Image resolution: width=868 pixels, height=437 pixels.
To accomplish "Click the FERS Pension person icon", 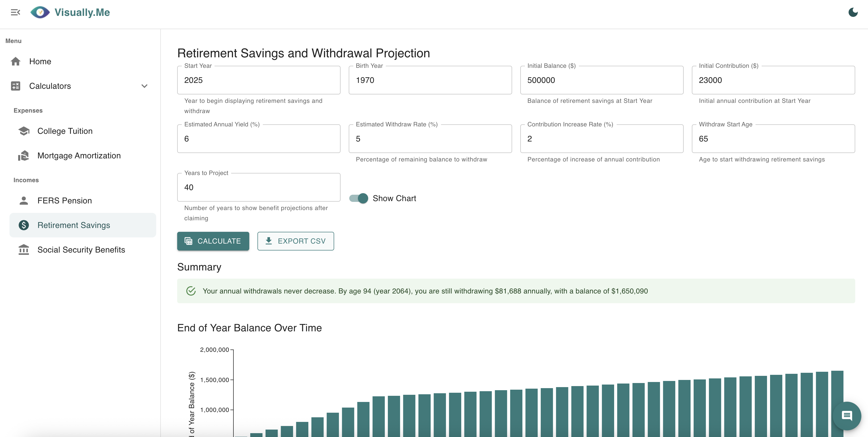I will (x=24, y=201).
